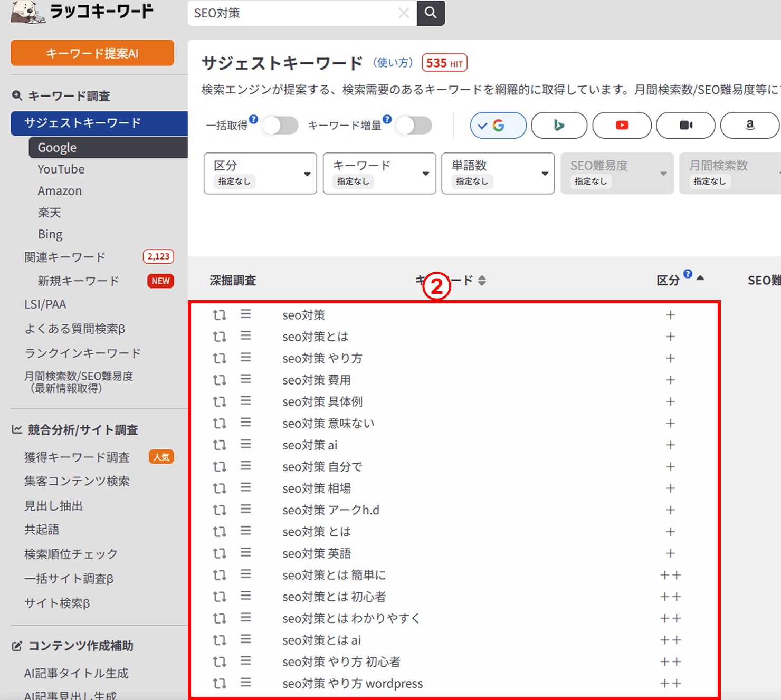Click list icon for seo対策 やり方 wordpress row

pyautogui.click(x=245, y=683)
